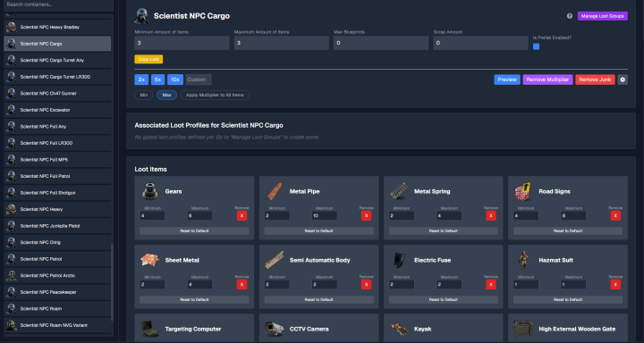
Task: Reset Hazmat Suit to default
Action: [x=568, y=300]
